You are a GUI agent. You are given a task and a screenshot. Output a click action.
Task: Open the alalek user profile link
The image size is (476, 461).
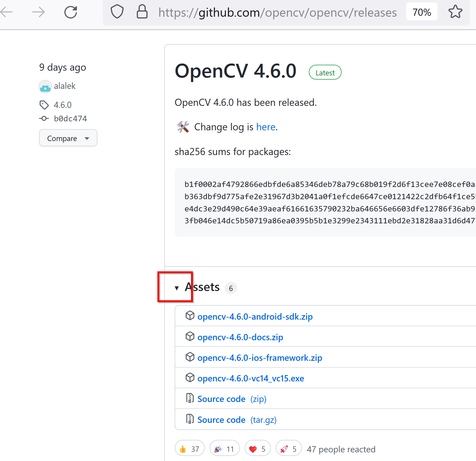pyautogui.click(x=65, y=86)
